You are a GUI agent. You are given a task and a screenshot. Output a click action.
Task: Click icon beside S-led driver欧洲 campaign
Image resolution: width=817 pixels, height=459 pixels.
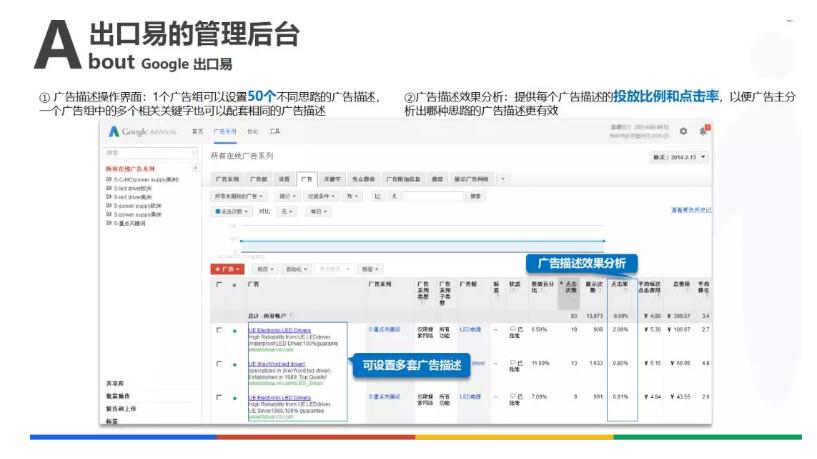point(109,188)
